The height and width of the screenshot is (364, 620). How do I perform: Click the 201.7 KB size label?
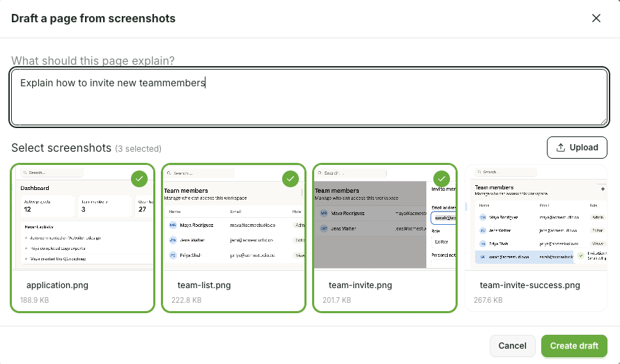click(336, 300)
